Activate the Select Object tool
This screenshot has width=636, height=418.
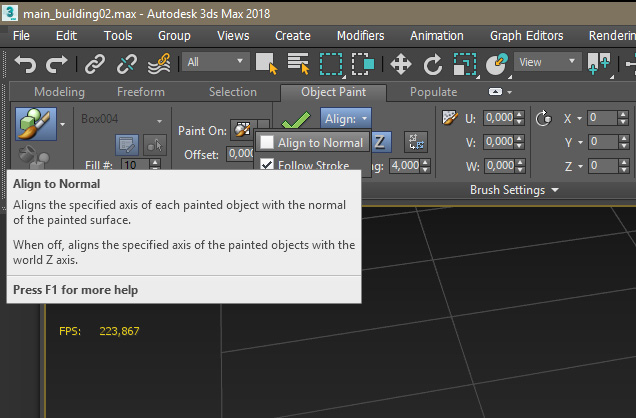(266, 64)
